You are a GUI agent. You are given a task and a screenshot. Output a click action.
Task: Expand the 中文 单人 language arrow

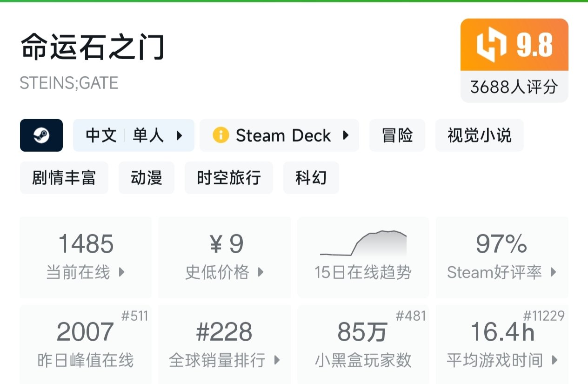point(180,135)
